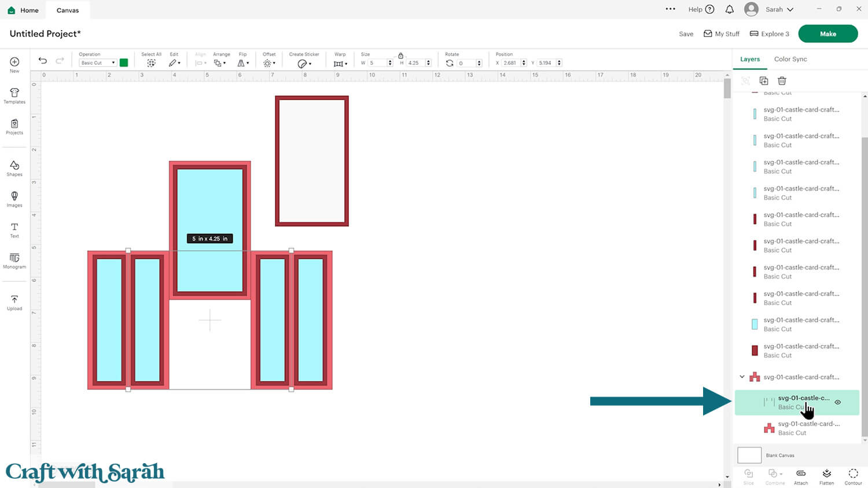The width and height of the screenshot is (868, 488).
Task: Hide the selected score layer with eye icon
Action: (x=837, y=402)
